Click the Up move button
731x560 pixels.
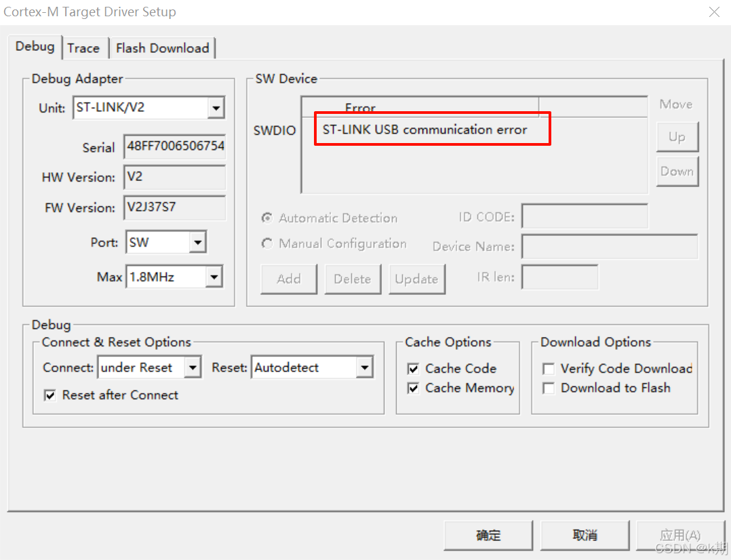coord(677,137)
